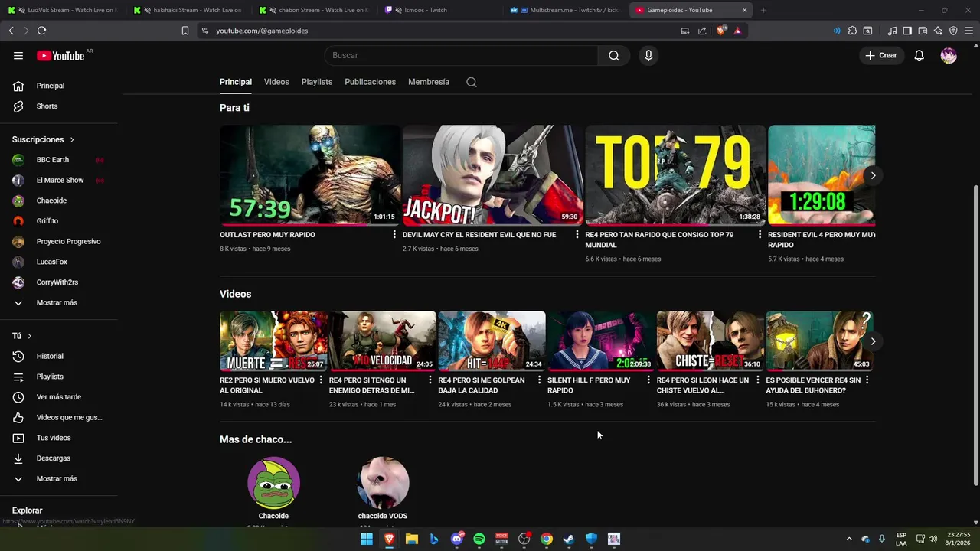Play the RE2 PERO SI MUERO thumbnail
980x551 pixels.
coord(273,341)
